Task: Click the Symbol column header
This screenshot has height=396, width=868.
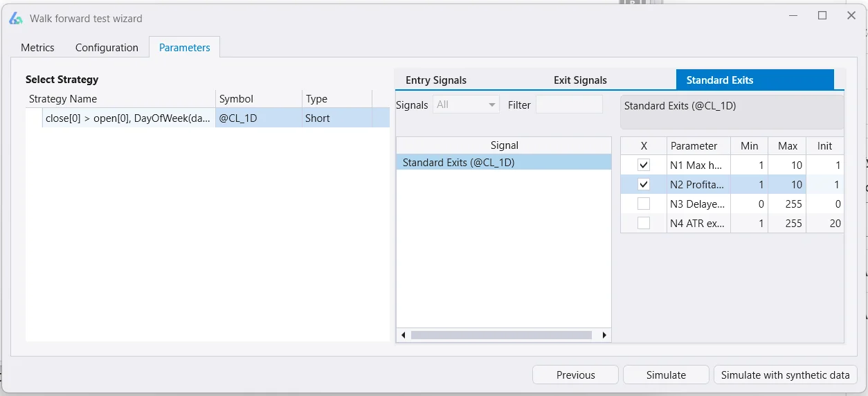Action: 259,99
